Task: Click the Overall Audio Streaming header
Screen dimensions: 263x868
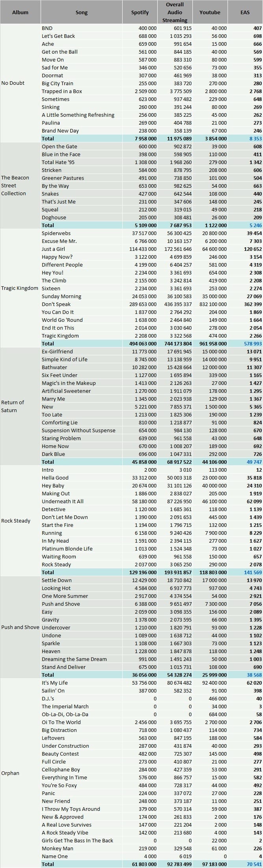Action: click(x=175, y=12)
